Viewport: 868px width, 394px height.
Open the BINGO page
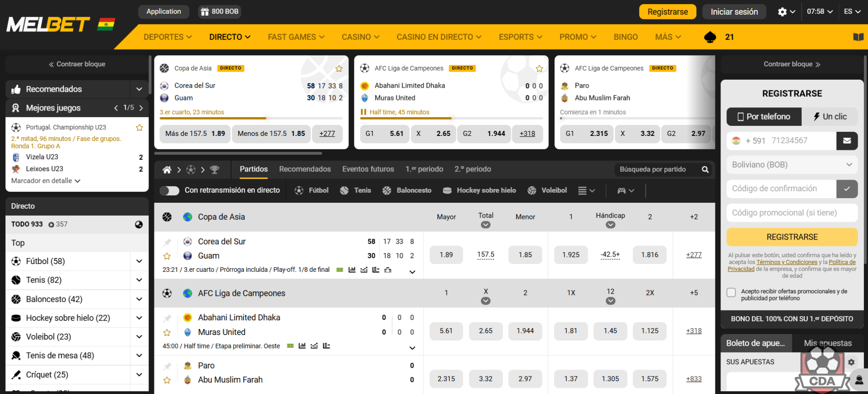coord(626,37)
